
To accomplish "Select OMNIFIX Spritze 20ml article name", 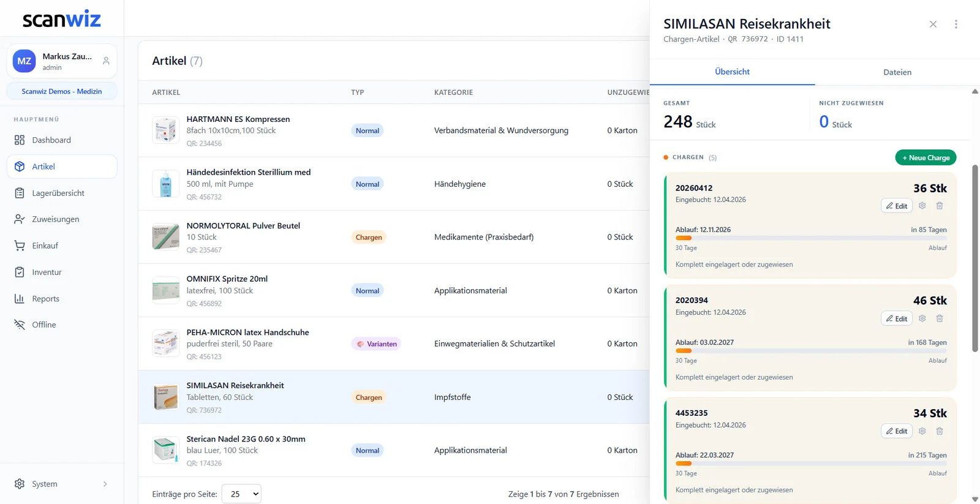I will pos(227,279).
